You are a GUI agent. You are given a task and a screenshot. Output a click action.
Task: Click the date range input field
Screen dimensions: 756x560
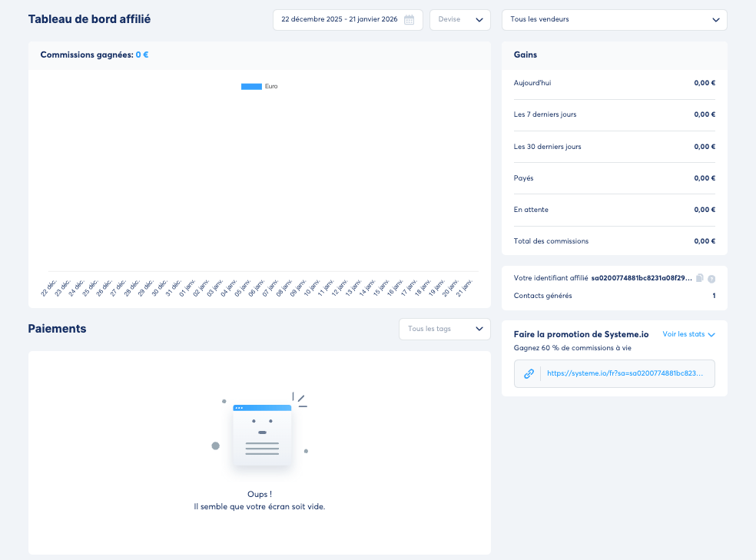(340, 20)
